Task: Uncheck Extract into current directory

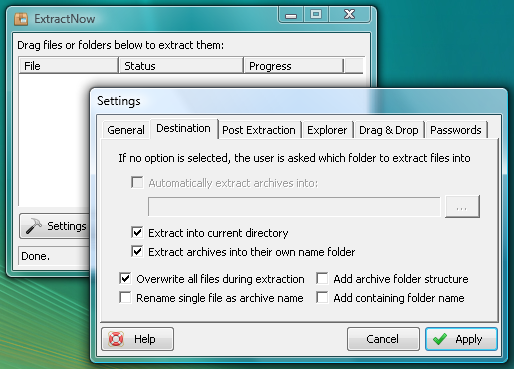Action: 137,232
